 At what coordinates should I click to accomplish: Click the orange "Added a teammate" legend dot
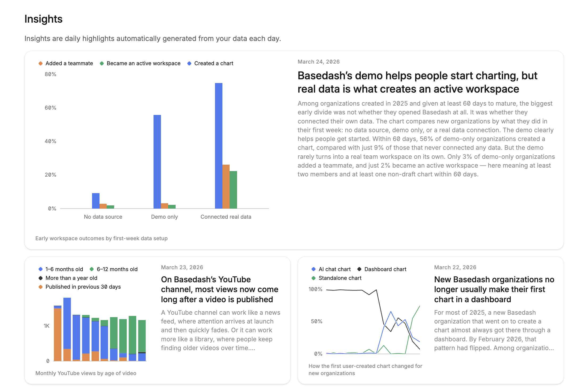40,63
